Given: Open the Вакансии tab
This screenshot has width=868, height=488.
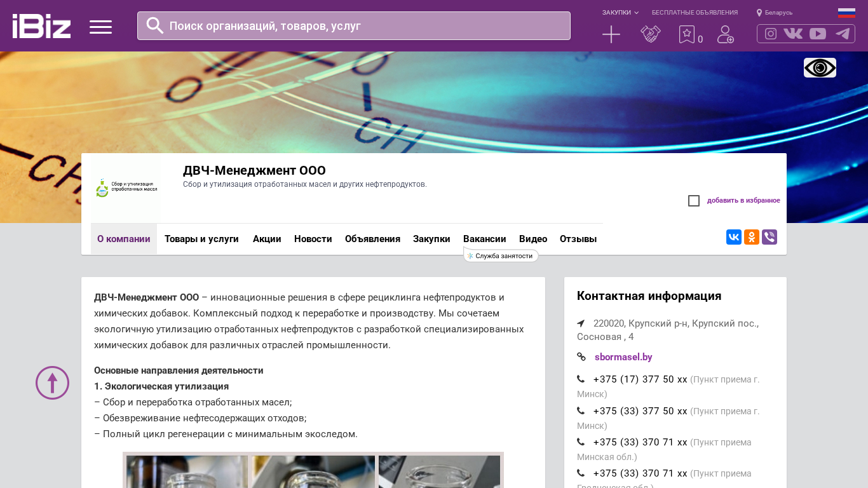Looking at the screenshot, I should click(484, 239).
